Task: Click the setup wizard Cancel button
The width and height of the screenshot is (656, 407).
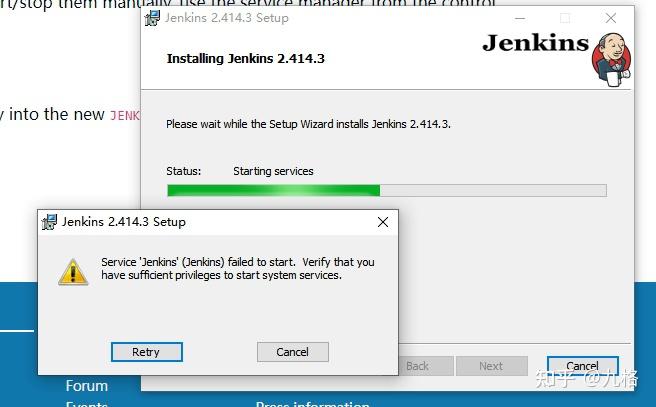Action: click(x=582, y=366)
